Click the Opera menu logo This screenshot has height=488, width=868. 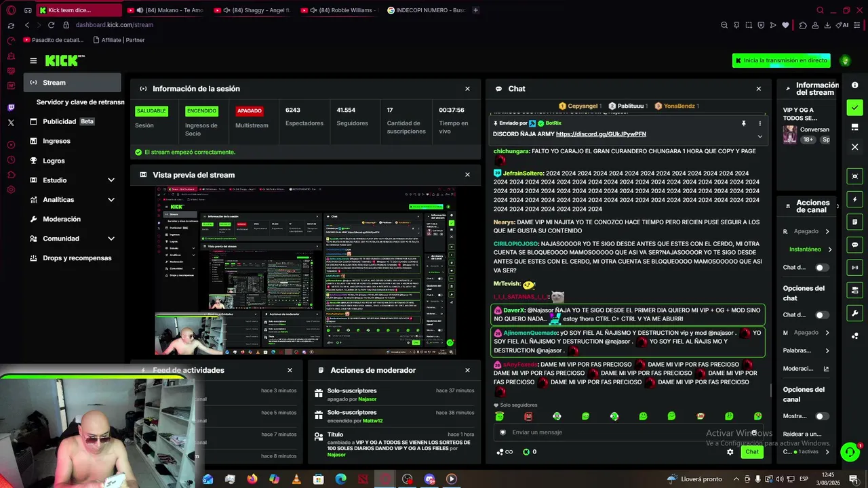pyautogui.click(x=11, y=10)
